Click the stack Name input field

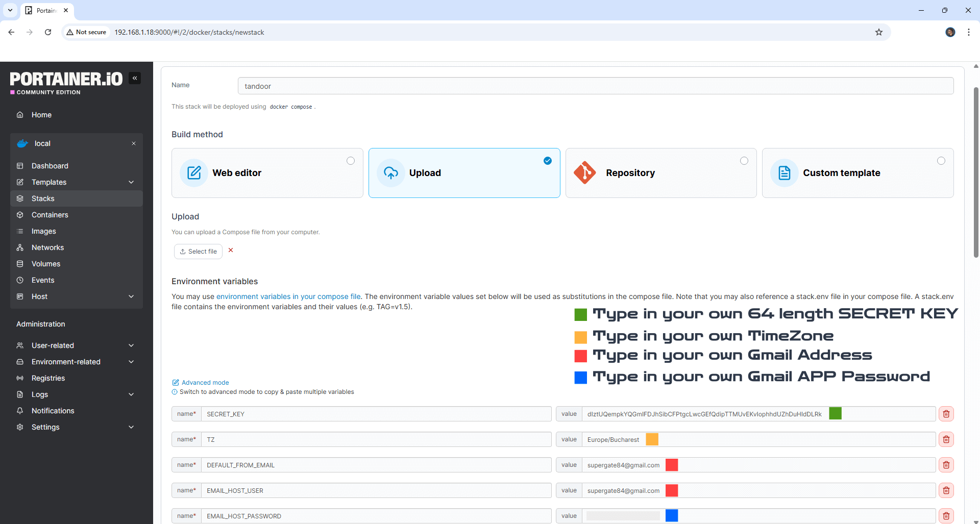click(595, 86)
